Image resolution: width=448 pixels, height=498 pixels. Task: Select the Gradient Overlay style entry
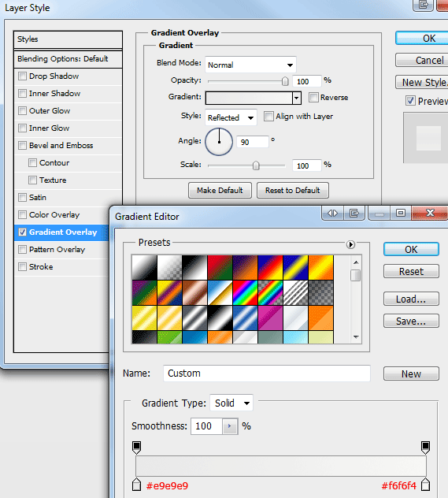point(63,232)
